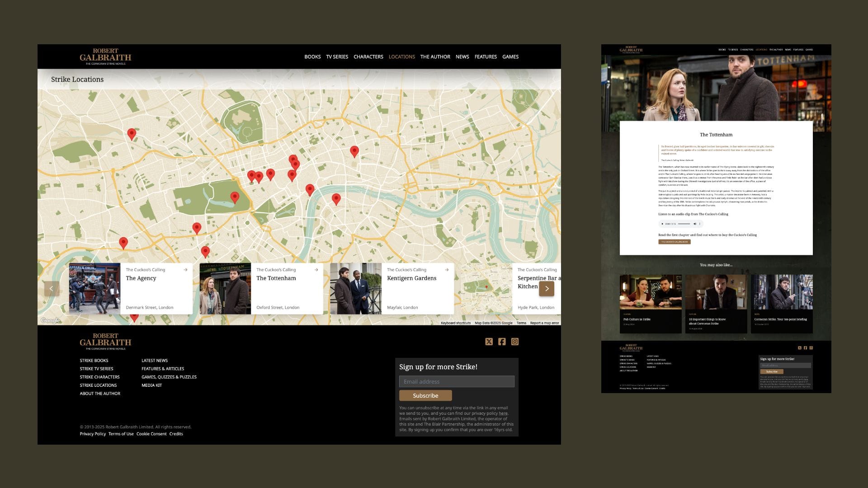Open MEDIA KIT footer link on Locations page
Image resolution: width=868 pixels, height=488 pixels.
(x=151, y=385)
